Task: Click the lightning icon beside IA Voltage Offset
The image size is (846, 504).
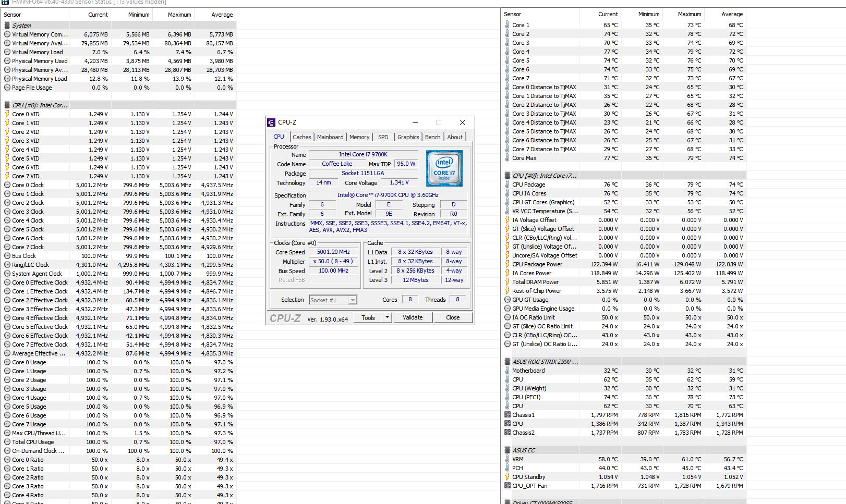Action: click(507, 220)
